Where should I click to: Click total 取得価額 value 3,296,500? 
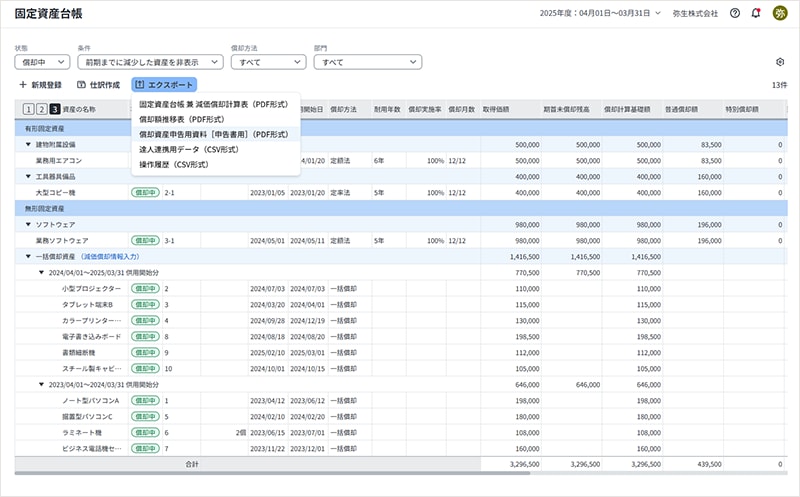[x=524, y=464]
